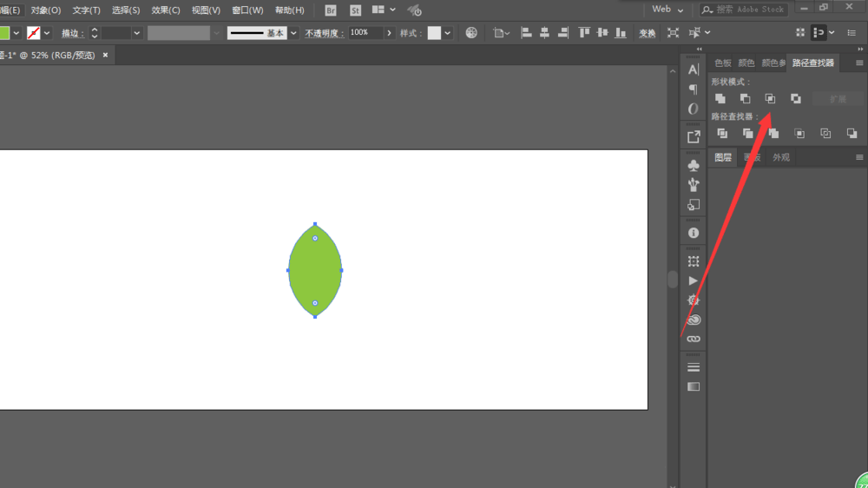Open the Character panel icon

pyautogui.click(x=693, y=69)
